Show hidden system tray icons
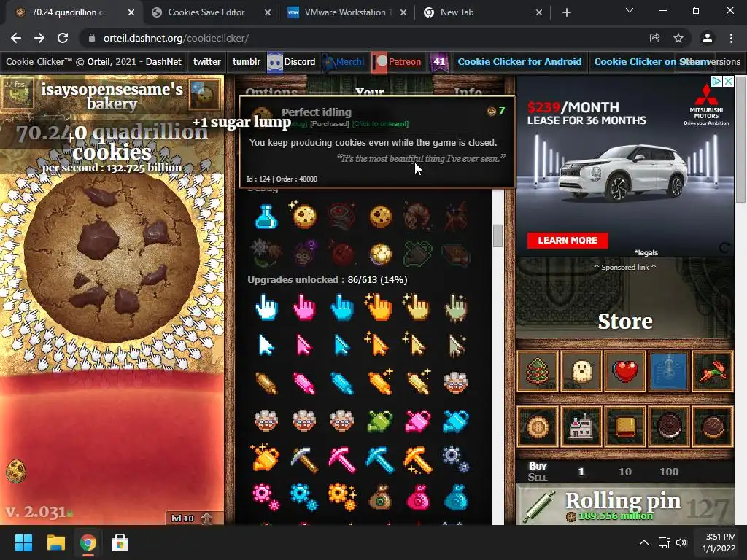Screen dimensions: 747x560 click(643, 542)
